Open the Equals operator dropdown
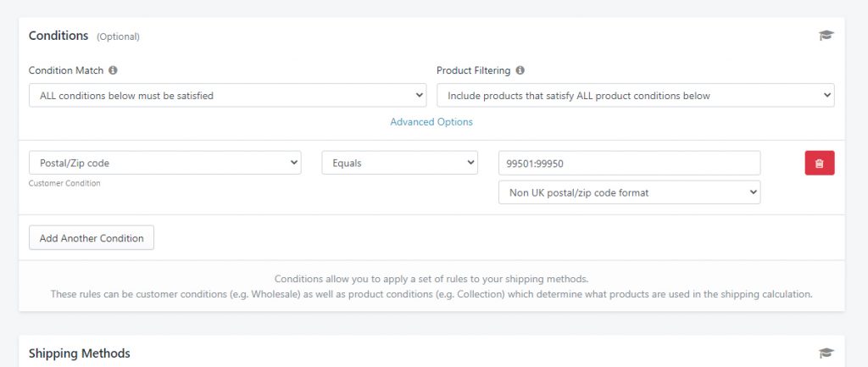 [400, 163]
